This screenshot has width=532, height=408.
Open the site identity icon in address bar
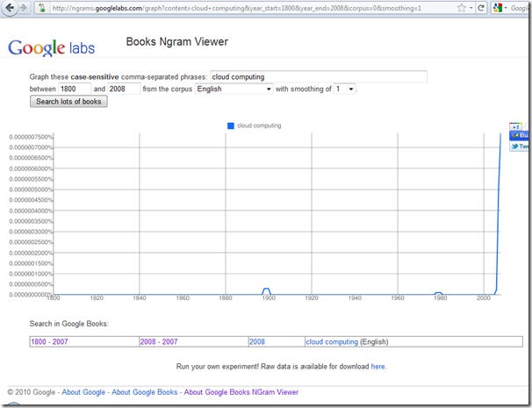(42, 8)
